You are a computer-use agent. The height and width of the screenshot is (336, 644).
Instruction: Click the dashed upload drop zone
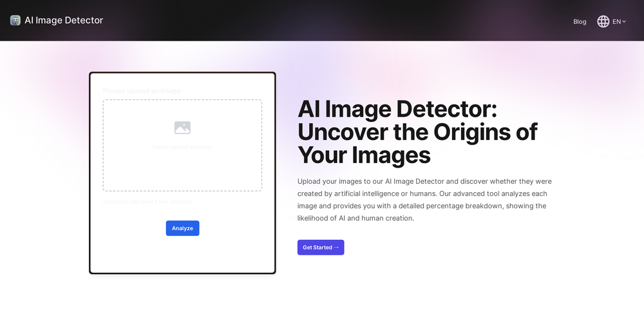click(182, 171)
